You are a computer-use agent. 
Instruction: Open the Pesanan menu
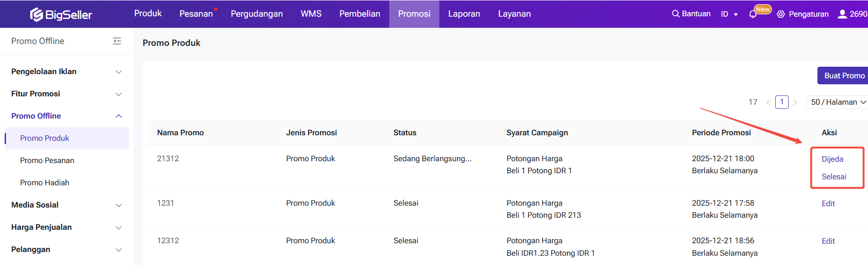(196, 14)
